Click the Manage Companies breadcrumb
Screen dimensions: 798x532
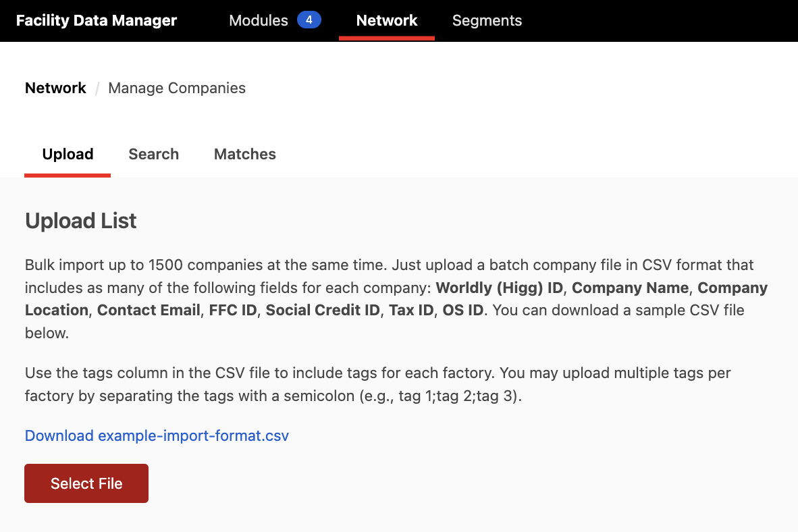[x=176, y=88]
